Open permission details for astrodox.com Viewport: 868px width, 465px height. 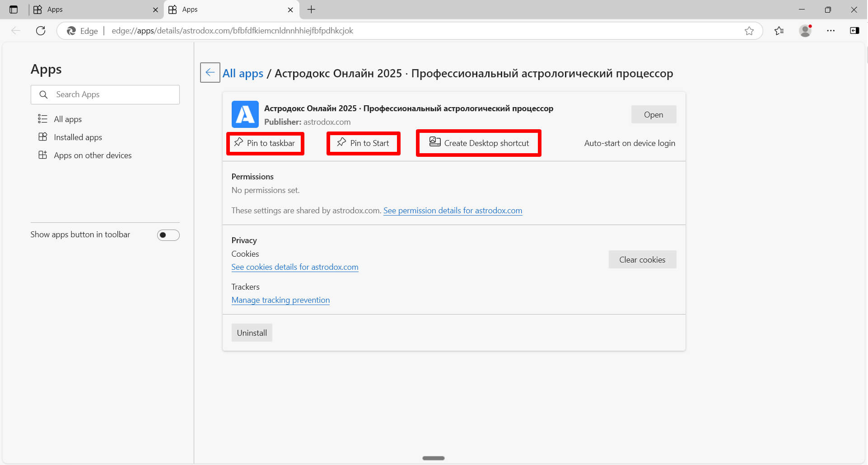click(x=453, y=211)
